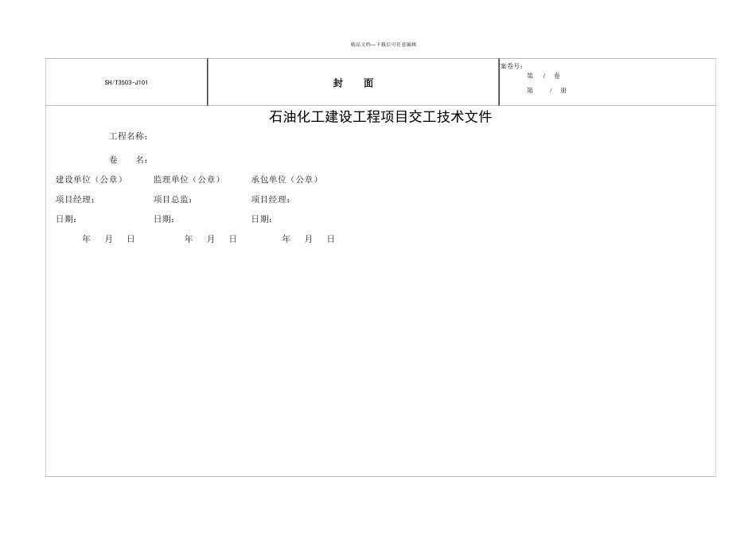Viewport: 756px width, 535px height.
Task: Select "承包单位(公章)" heading
Action: click(x=284, y=179)
